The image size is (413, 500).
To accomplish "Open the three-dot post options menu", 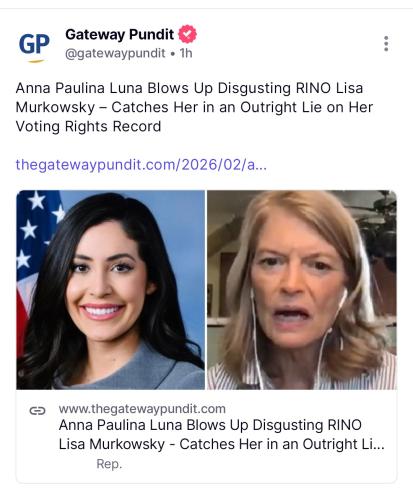I will [x=386, y=44].
